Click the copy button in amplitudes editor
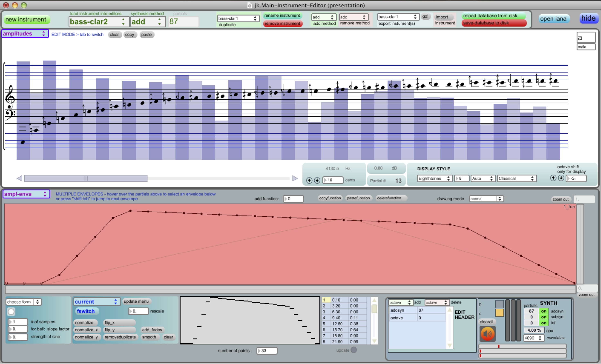The width and height of the screenshot is (601, 364). 130,35
